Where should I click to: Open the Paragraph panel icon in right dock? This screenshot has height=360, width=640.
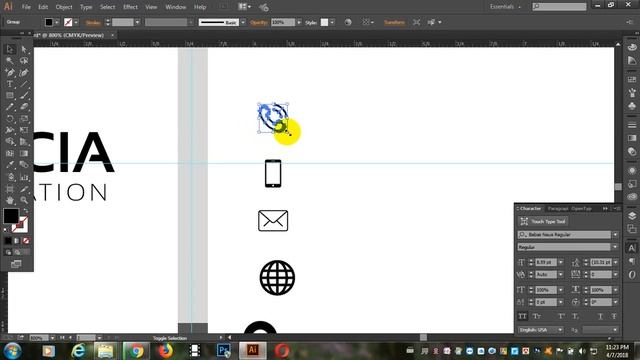pos(632,261)
